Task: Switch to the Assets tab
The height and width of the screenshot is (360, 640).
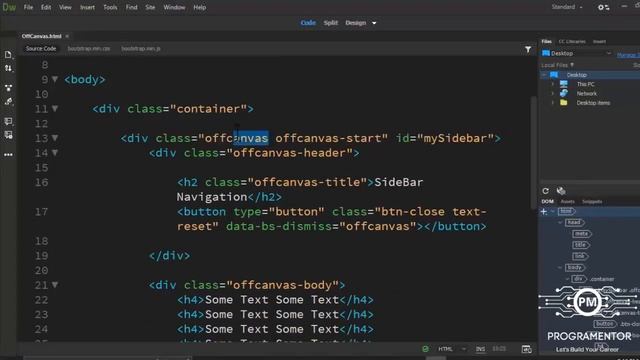Action: (x=567, y=202)
